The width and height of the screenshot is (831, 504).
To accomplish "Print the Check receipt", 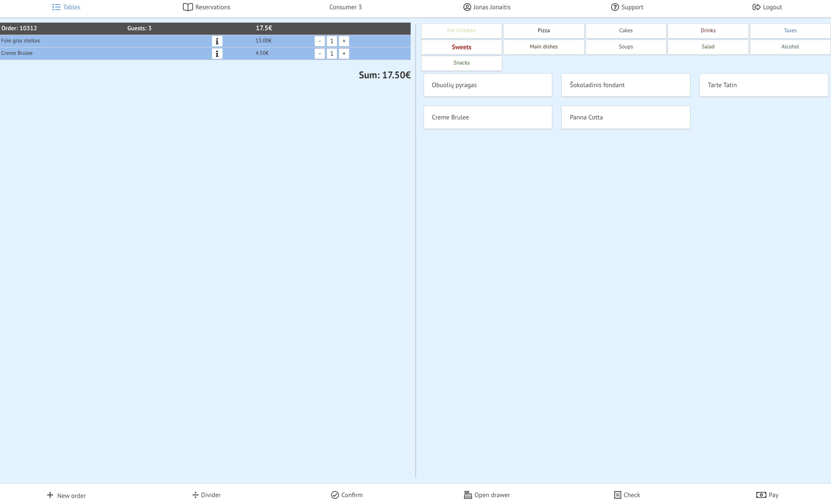I will [627, 495].
